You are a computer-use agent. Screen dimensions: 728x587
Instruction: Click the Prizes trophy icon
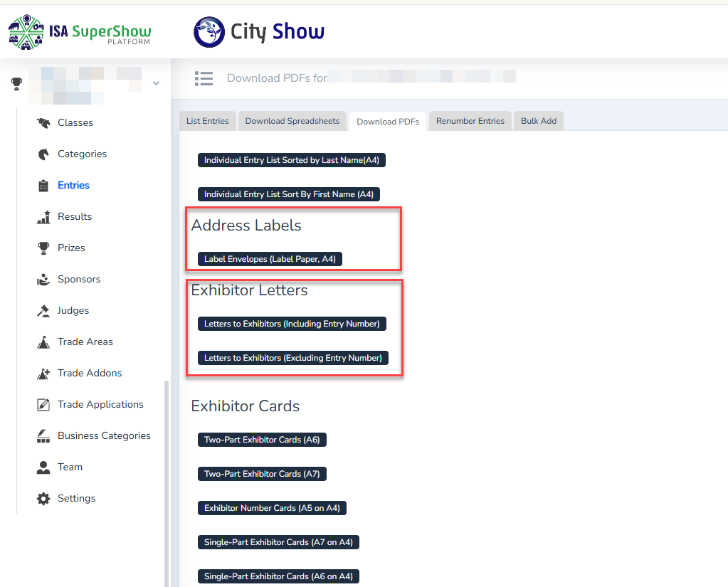43,248
